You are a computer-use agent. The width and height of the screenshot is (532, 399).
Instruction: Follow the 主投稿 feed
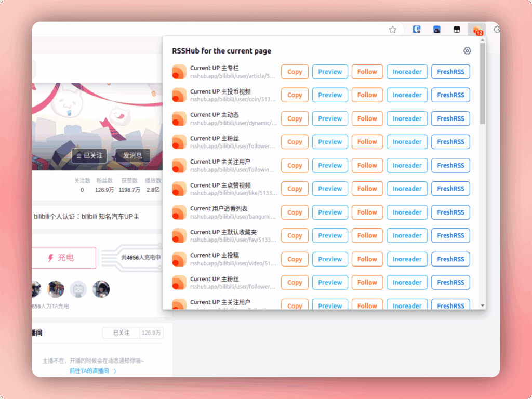[367, 259]
